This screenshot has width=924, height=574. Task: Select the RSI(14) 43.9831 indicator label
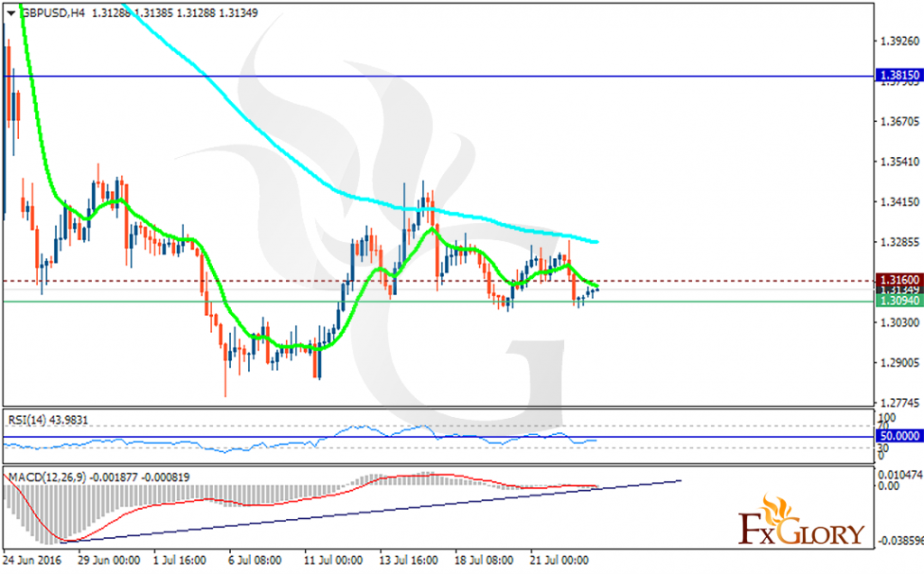48,421
